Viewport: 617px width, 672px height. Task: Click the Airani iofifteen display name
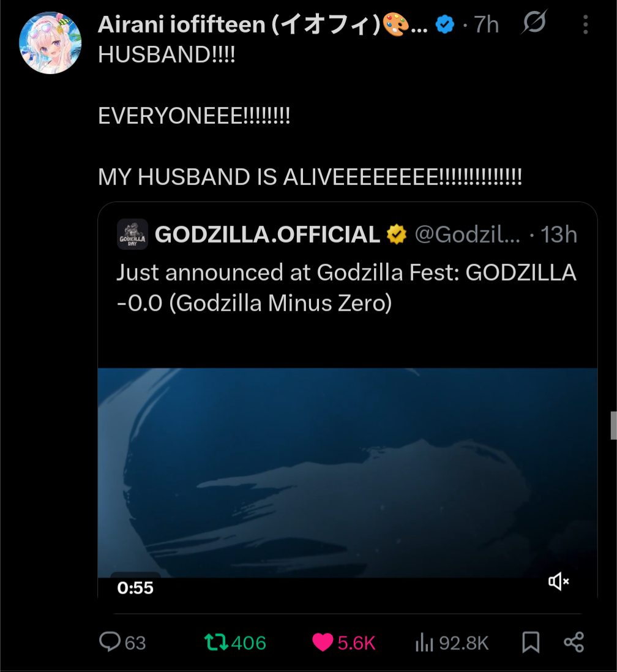coord(263,25)
